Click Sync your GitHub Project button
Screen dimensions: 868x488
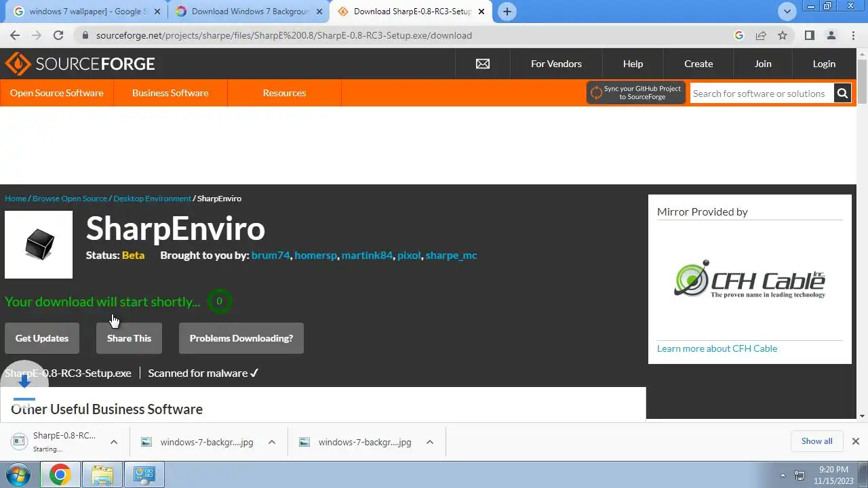pos(636,93)
